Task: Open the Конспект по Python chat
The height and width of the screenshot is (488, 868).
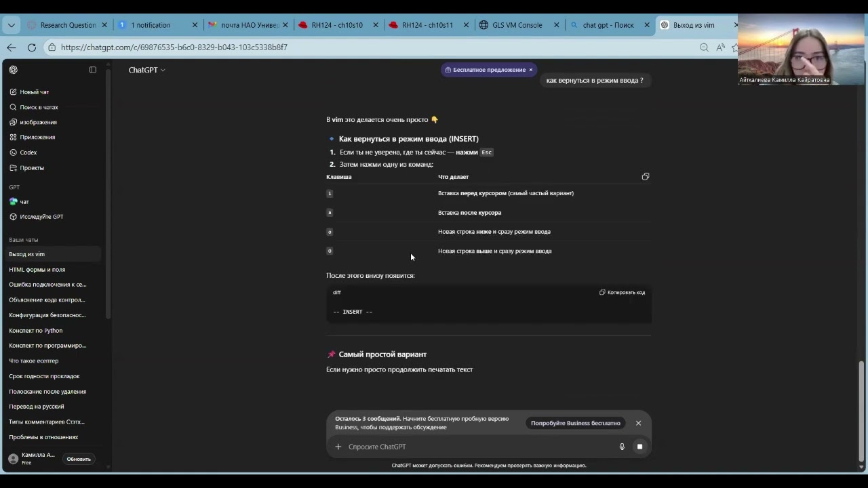Action: click(x=53, y=330)
